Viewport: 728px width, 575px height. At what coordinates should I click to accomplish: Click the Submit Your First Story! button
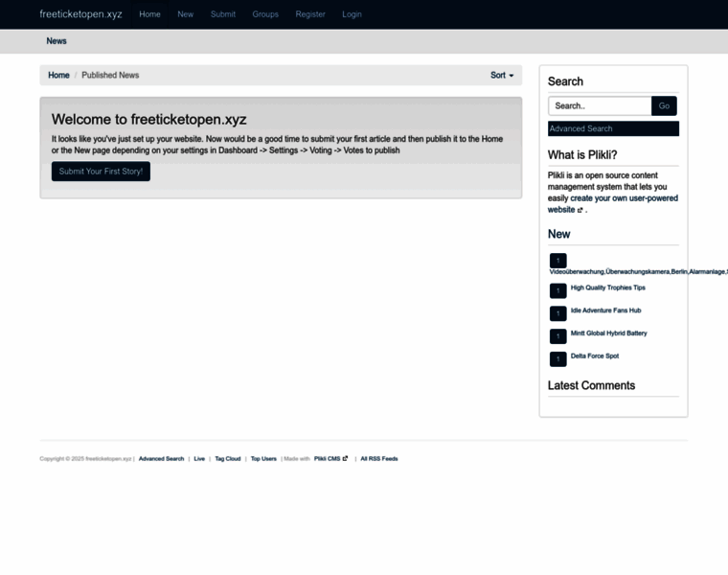pos(101,172)
